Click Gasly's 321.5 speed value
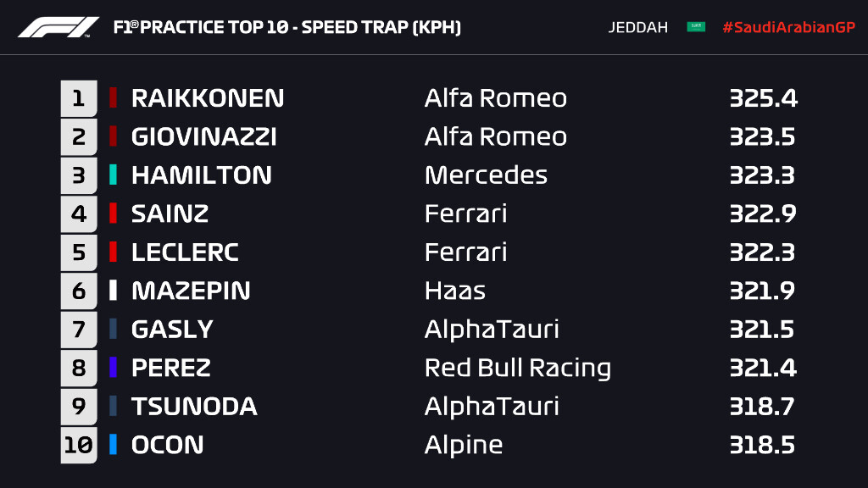Image resolution: width=868 pixels, height=488 pixels. (x=762, y=330)
